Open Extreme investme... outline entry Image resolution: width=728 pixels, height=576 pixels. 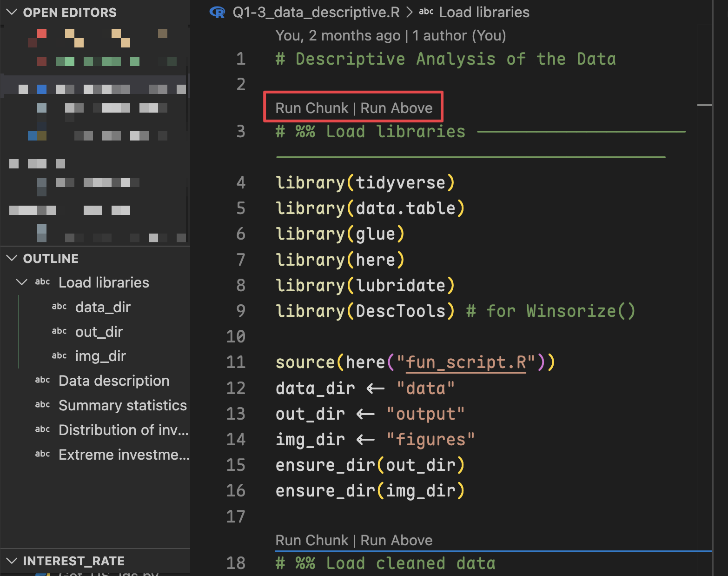[x=124, y=455]
